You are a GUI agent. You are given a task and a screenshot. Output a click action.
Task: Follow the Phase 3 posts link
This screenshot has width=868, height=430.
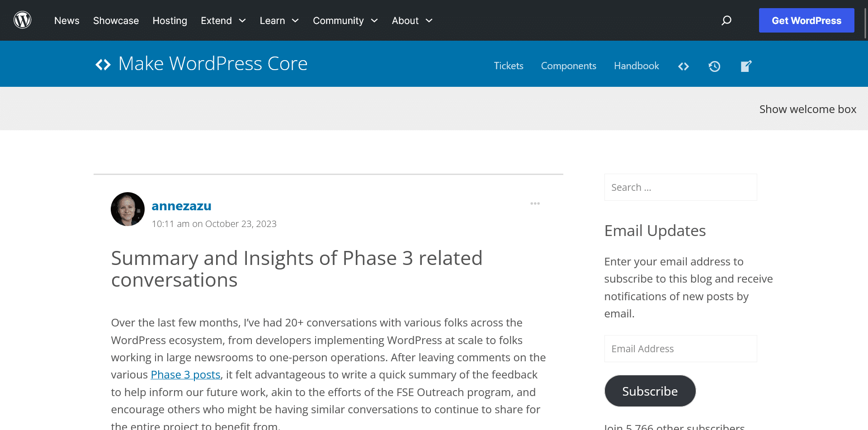click(185, 375)
